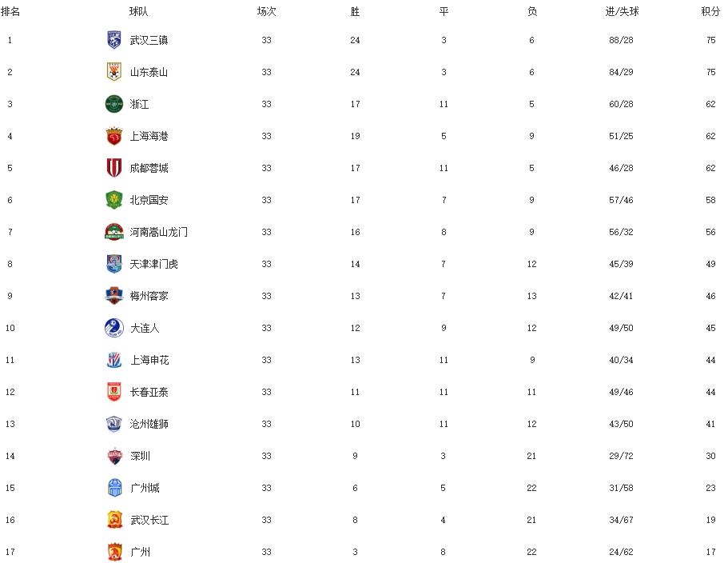Click the 排名 column header
Viewport: 728px width, 563px height.
click(x=10, y=11)
